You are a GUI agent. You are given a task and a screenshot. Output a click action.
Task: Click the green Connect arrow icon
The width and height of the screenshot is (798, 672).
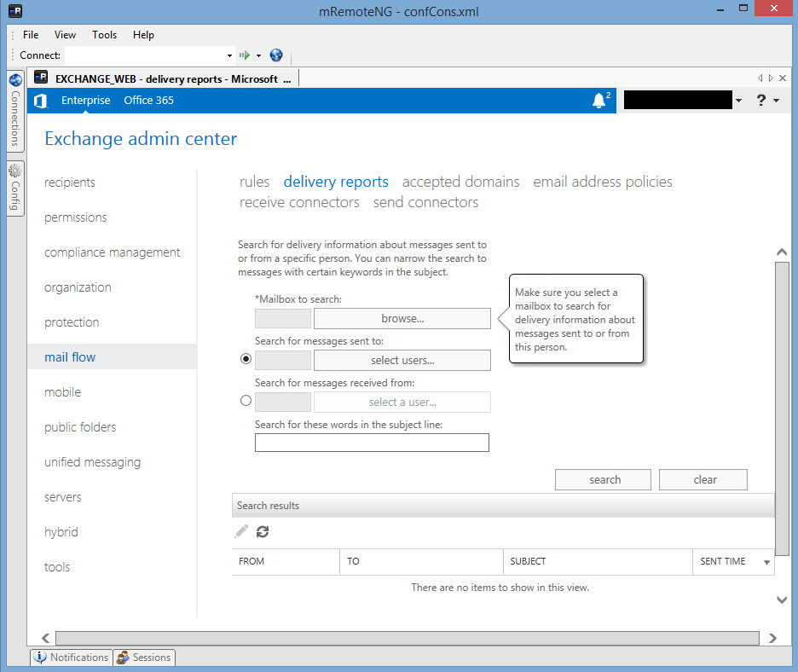click(245, 55)
